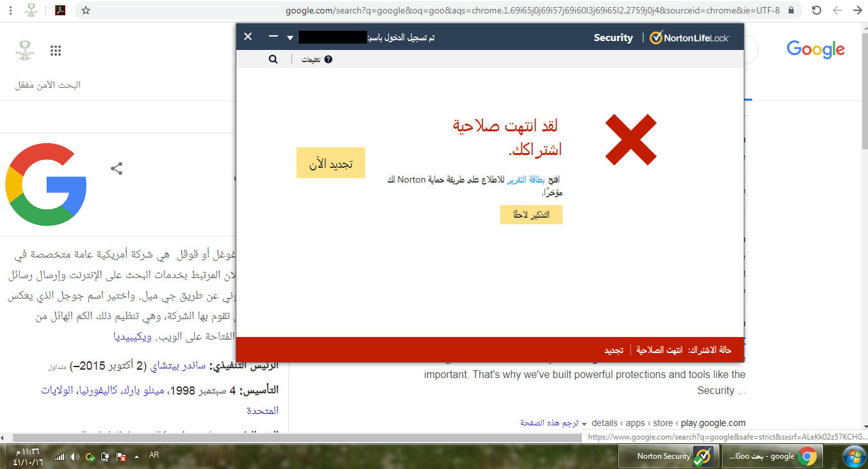868x469 pixels.
Task: Click the Adobe PDF extension icon
Action: [x=60, y=10]
